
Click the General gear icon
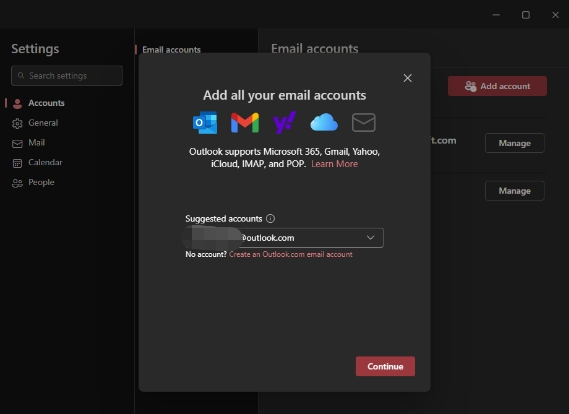[17, 124]
